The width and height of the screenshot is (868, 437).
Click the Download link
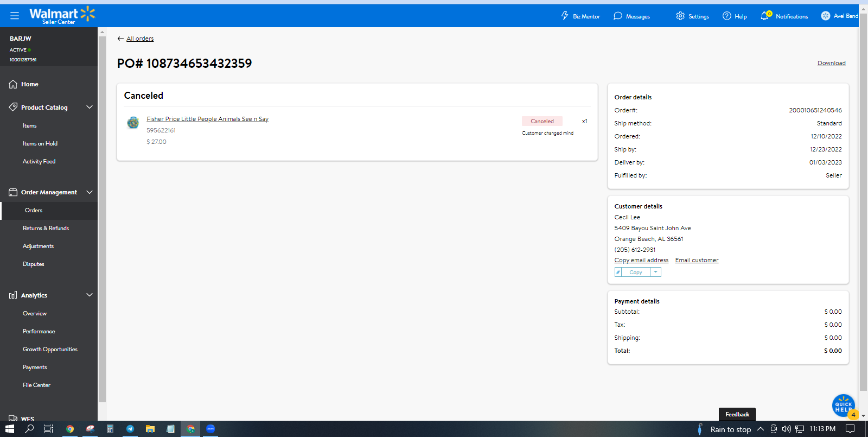(x=832, y=63)
